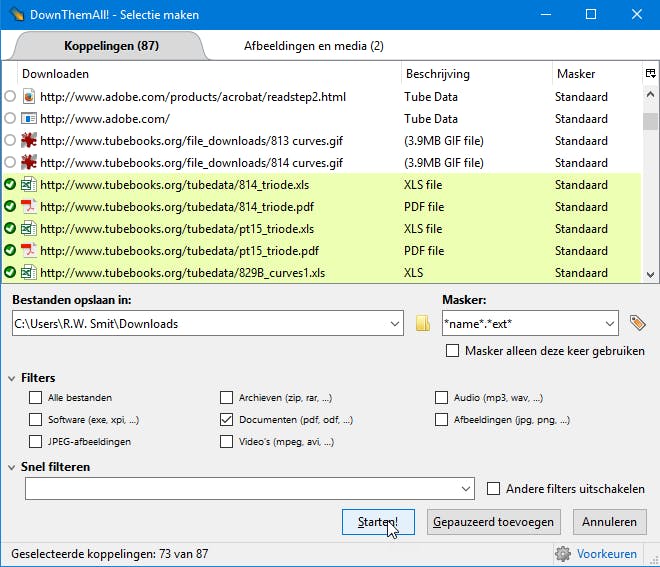Viewport: 660px width, 567px height.
Task: Click the Voorkeuren gear icon
Action: 563,553
